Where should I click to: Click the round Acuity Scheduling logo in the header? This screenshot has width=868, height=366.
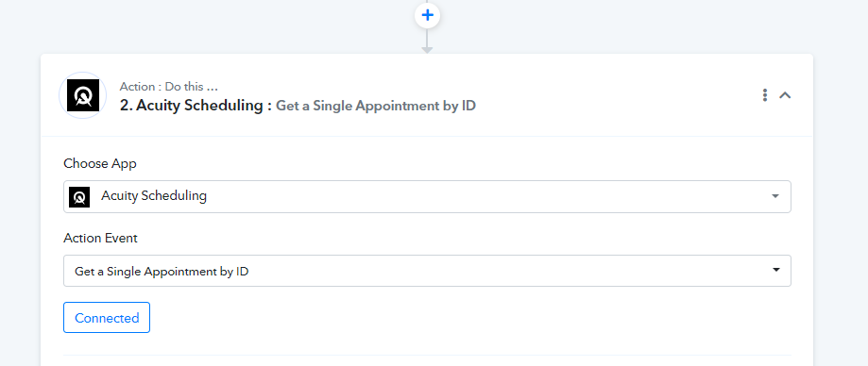point(83,95)
